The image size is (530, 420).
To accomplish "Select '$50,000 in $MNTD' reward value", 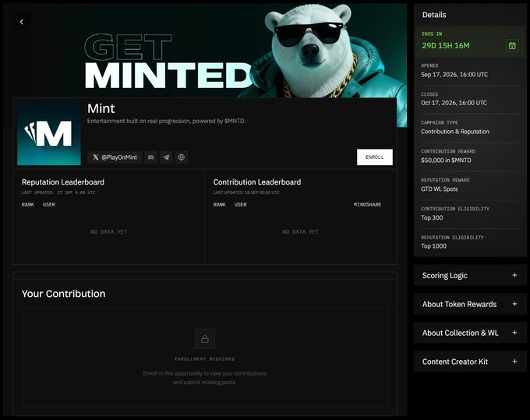I will pos(446,161).
